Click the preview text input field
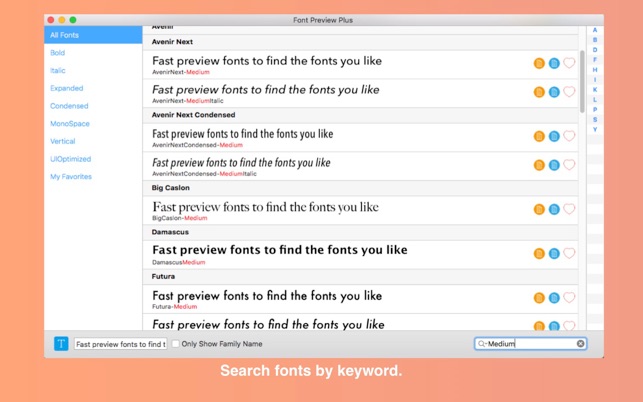Image resolution: width=643 pixels, height=402 pixels. [x=121, y=344]
